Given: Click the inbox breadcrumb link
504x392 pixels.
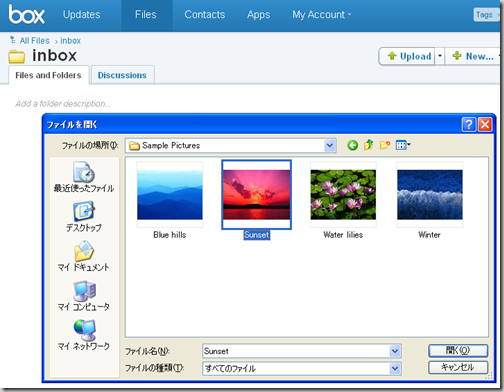Looking at the screenshot, I should (x=70, y=41).
